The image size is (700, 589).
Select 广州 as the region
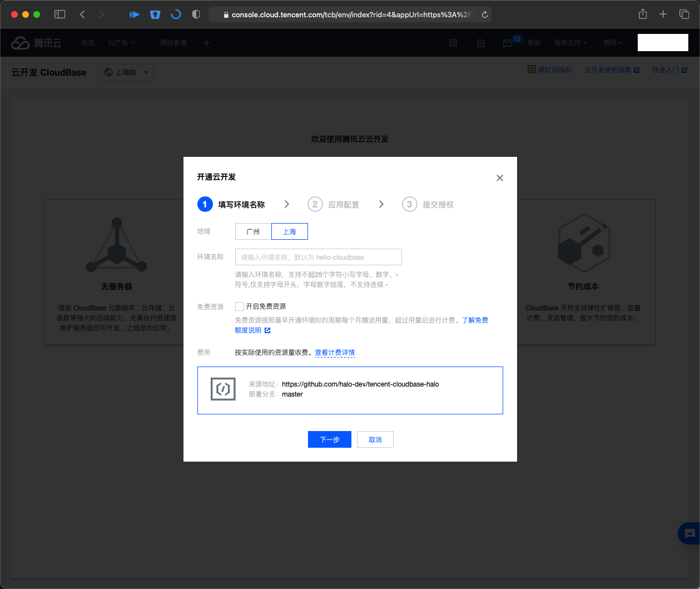(253, 231)
